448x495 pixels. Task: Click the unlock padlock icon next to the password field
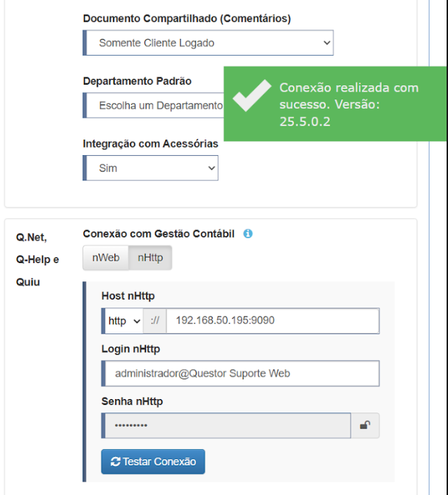[x=365, y=425]
